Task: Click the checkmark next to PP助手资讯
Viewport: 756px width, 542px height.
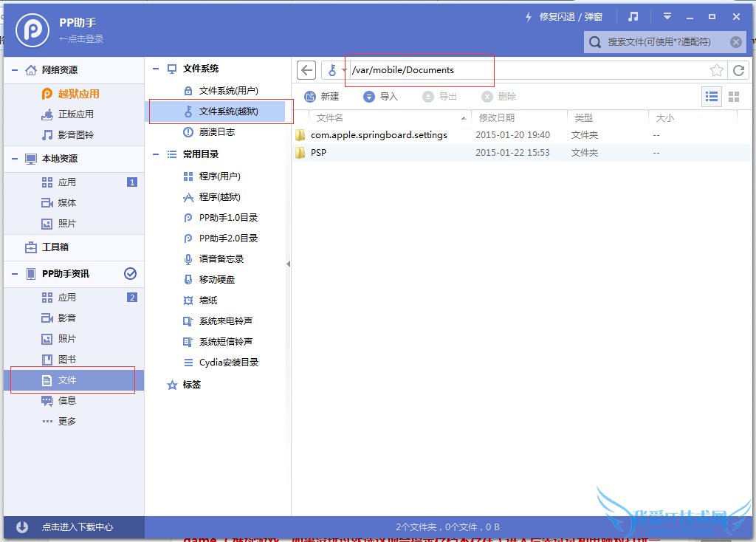Action: [130, 274]
